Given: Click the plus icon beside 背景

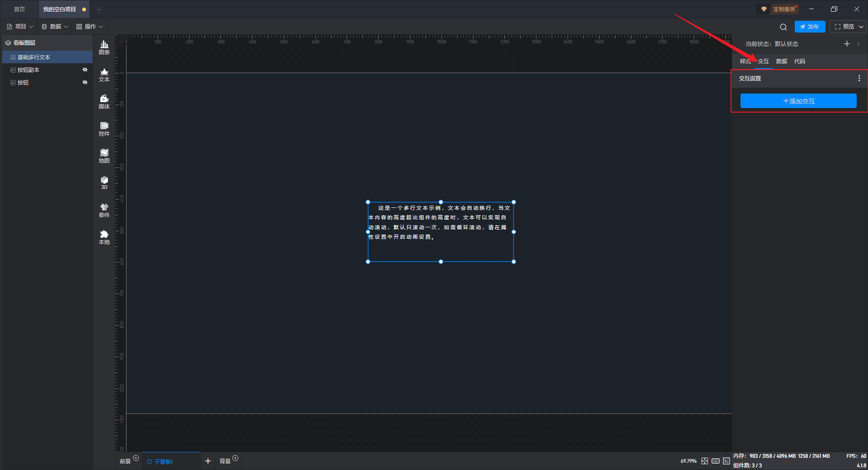Looking at the screenshot, I should coord(235,458).
